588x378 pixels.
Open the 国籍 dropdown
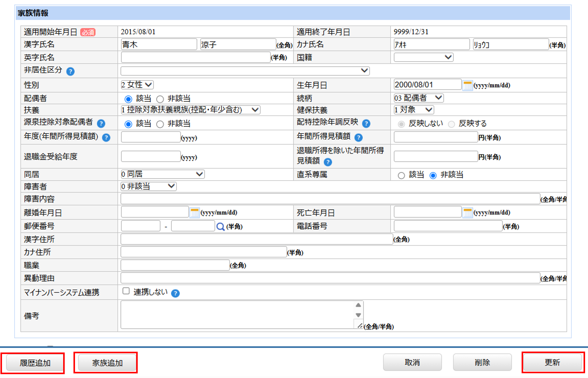click(424, 57)
